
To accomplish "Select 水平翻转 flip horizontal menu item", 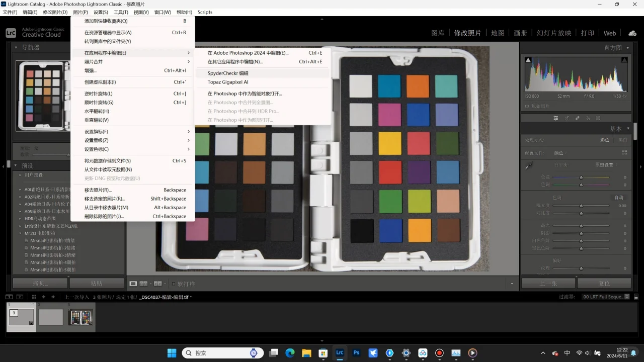I will point(132,111).
